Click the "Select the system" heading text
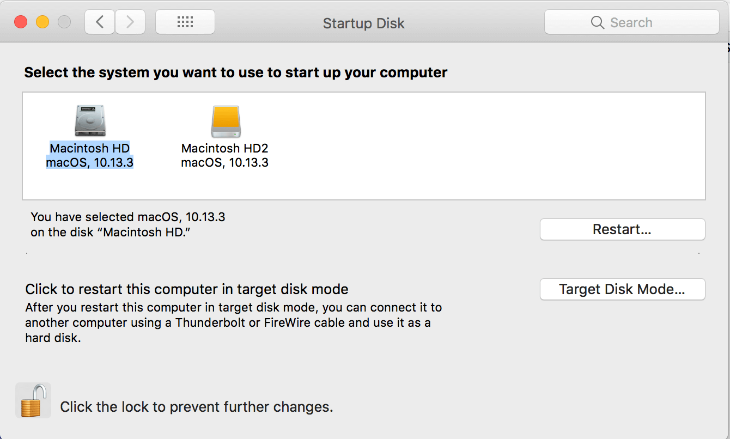This screenshot has height=439, width=730. [236, 72]
